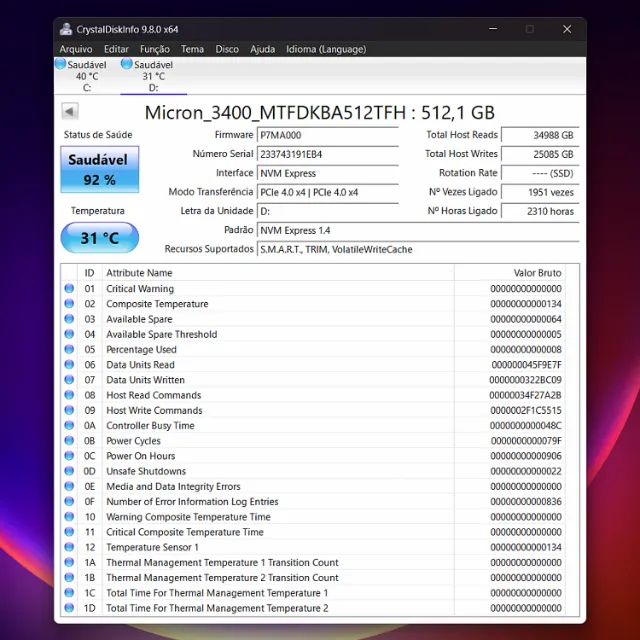Click the status orb of Warning Composite Temperature Time
640x640 pixels.
(x=69, y=516)
